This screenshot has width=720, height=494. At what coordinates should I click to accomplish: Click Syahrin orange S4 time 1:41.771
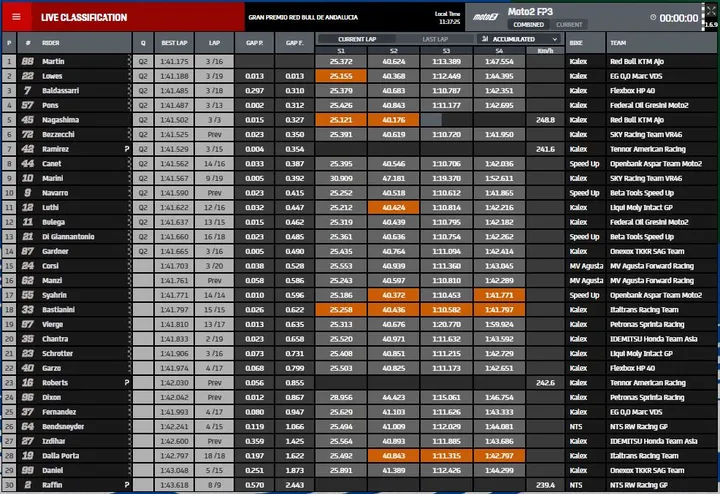click(x=499, y=295)
